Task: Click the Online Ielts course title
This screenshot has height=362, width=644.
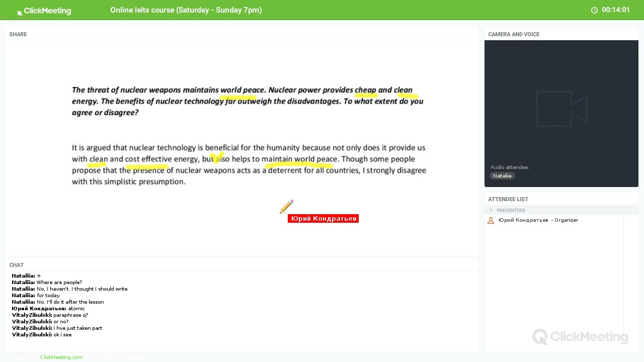Action: (x=186, y=10)
